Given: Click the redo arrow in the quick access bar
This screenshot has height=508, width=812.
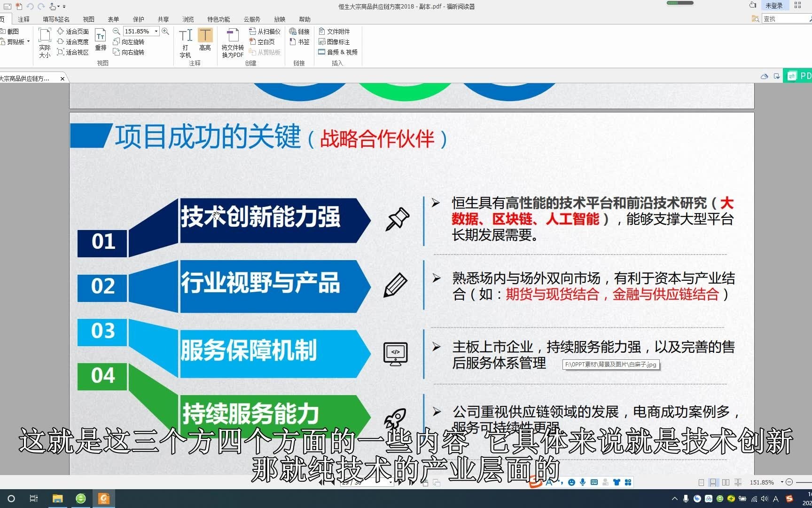Looking at the screenshot, I should (x=41, y=6).
